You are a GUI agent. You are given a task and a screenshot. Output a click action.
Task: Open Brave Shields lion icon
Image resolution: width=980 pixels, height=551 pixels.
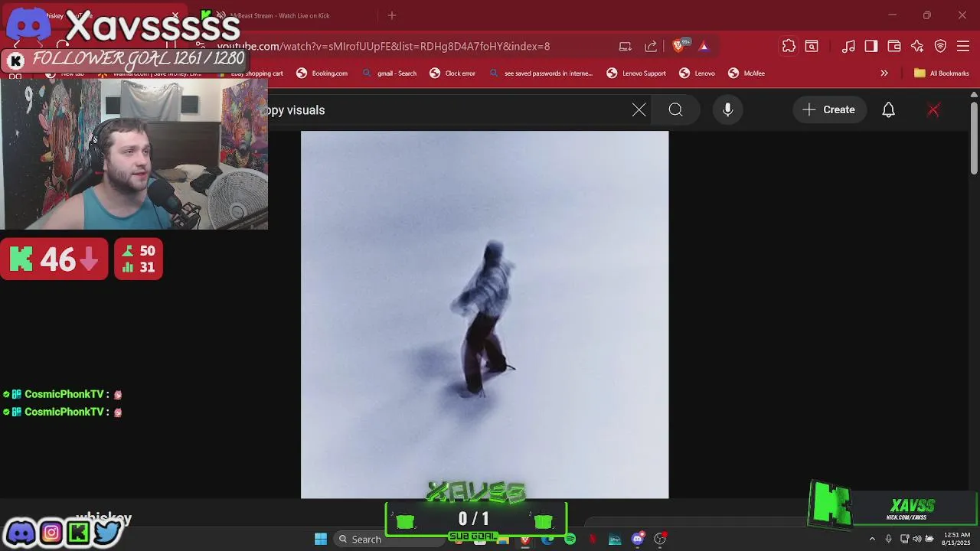tap(678, 47)
